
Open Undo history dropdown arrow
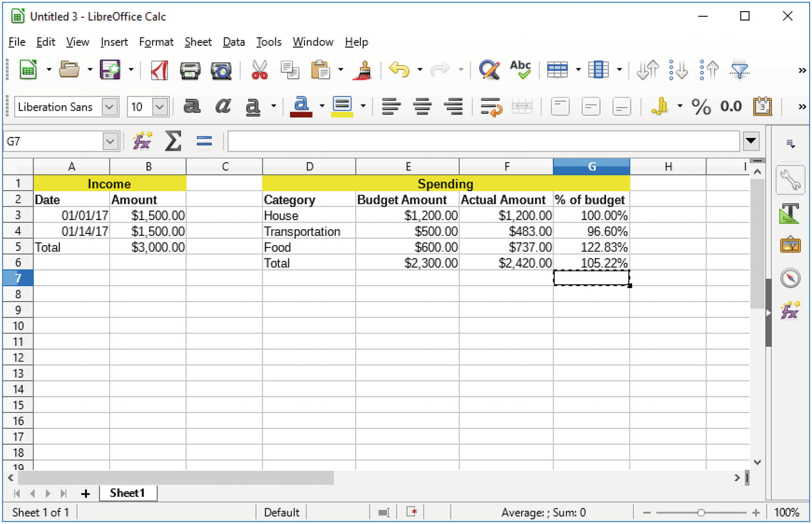[x=419, y=70]
